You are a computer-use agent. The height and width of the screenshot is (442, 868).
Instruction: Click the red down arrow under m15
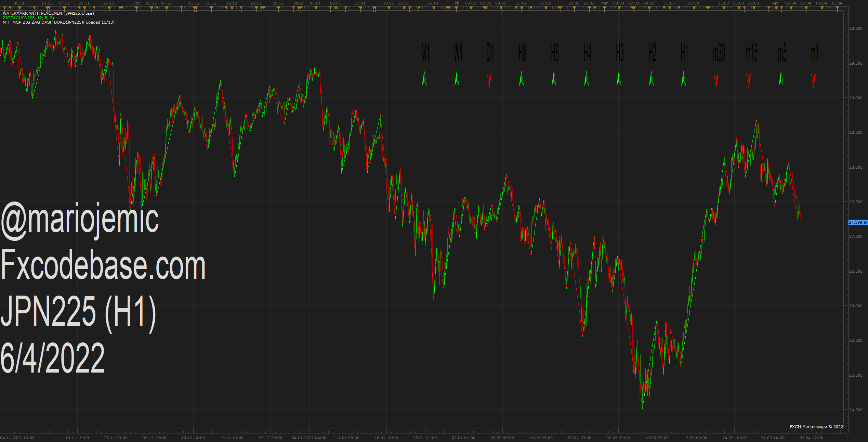point(749,80)
